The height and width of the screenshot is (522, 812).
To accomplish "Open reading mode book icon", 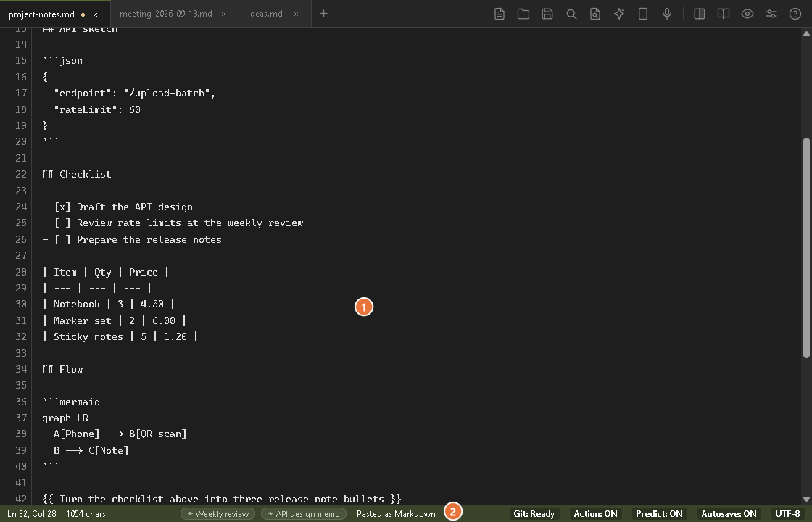I will click(723, 14).
